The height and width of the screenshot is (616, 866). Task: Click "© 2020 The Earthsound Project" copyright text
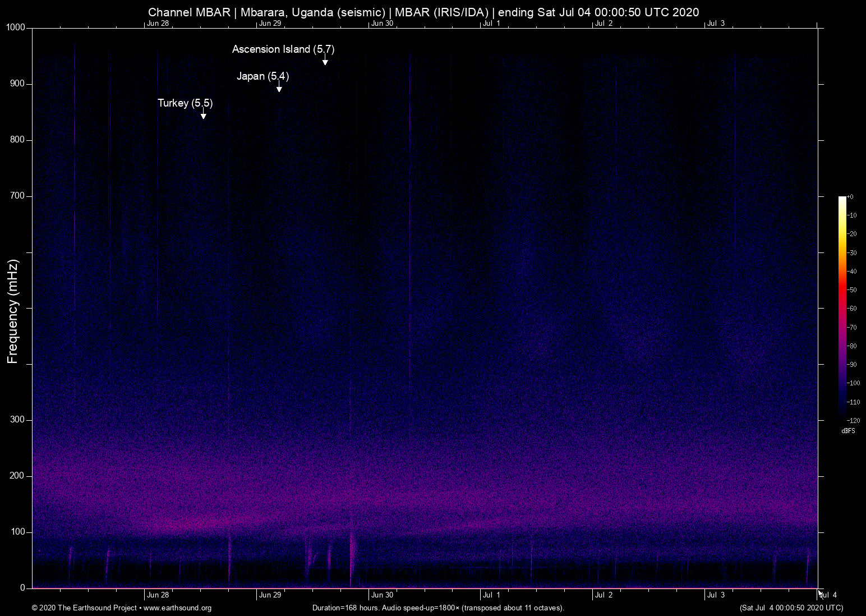pos(85,608)
